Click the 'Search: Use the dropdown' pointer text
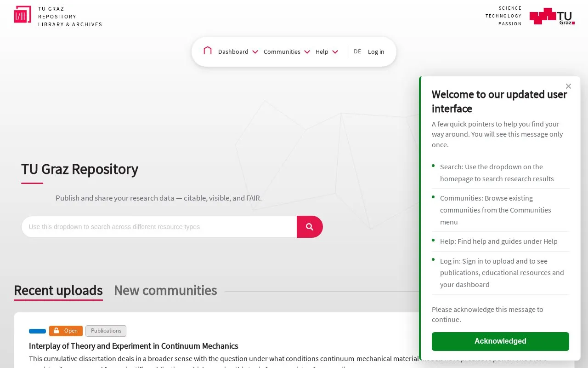Screen dimensions: 588x368 pos(497,173)
